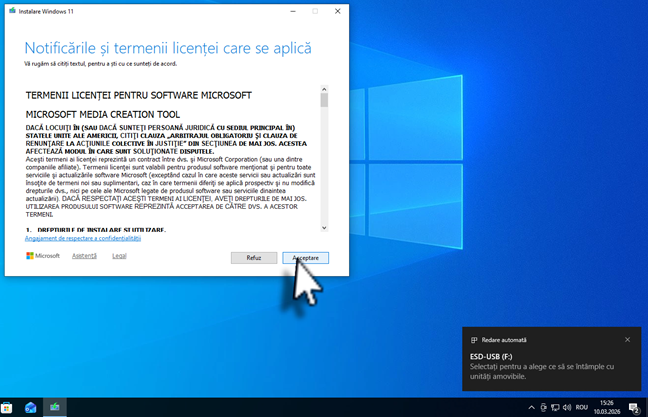Screen dimensions: 648x417
Task: Click the license text scroll up arrow
Action: coord(324,89)
